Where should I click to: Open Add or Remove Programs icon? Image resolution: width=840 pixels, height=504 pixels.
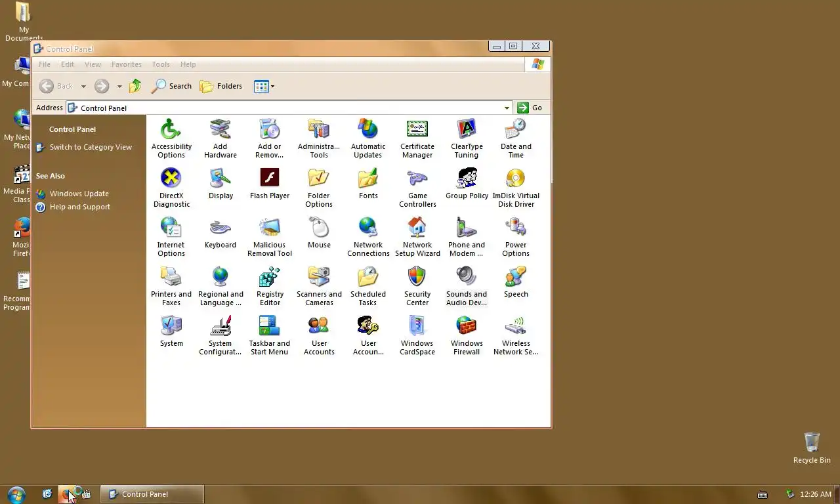(270, 138)
